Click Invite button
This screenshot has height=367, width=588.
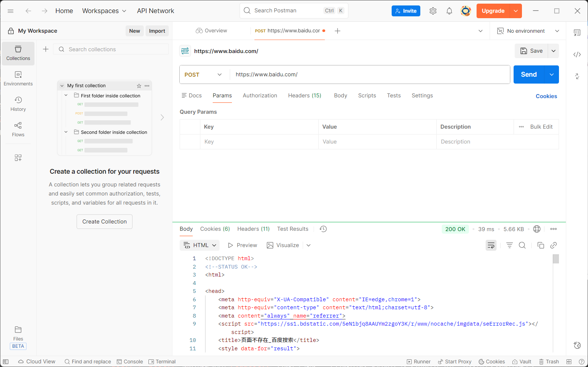tap(406, 11)
